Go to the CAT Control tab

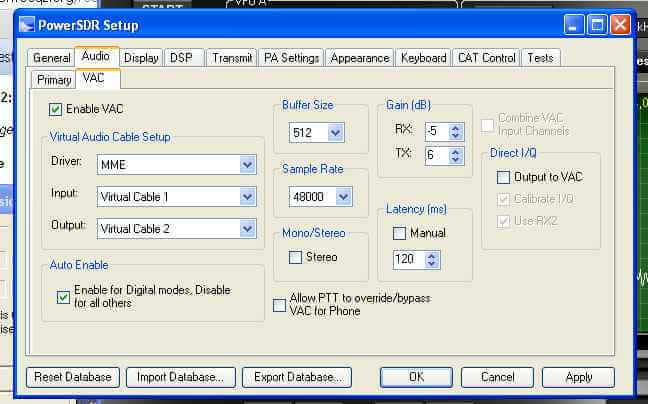(487, 58)
